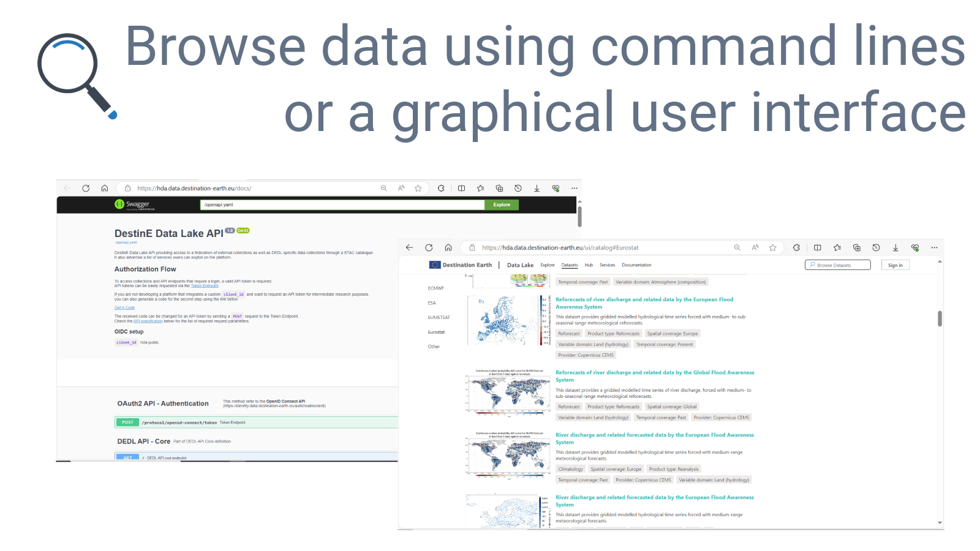Open the more menu in docs browser
The image size is (980, 551).
click(575, 189)
